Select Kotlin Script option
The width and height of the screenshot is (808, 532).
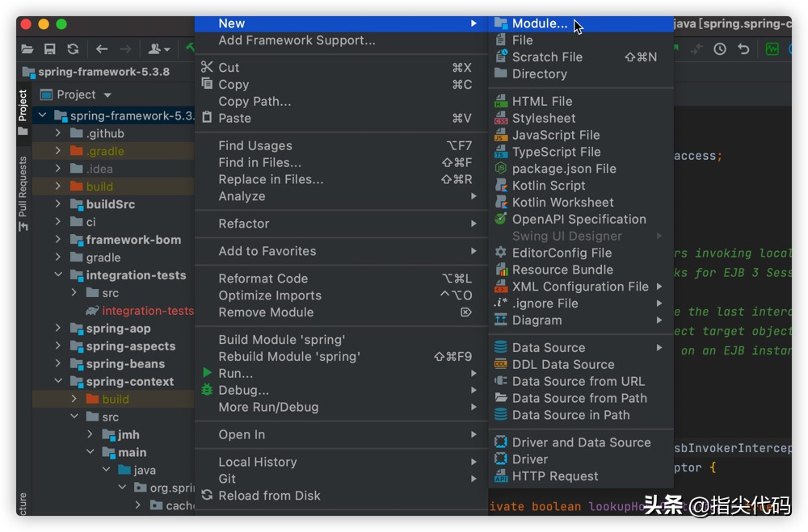tap(581, 186)
